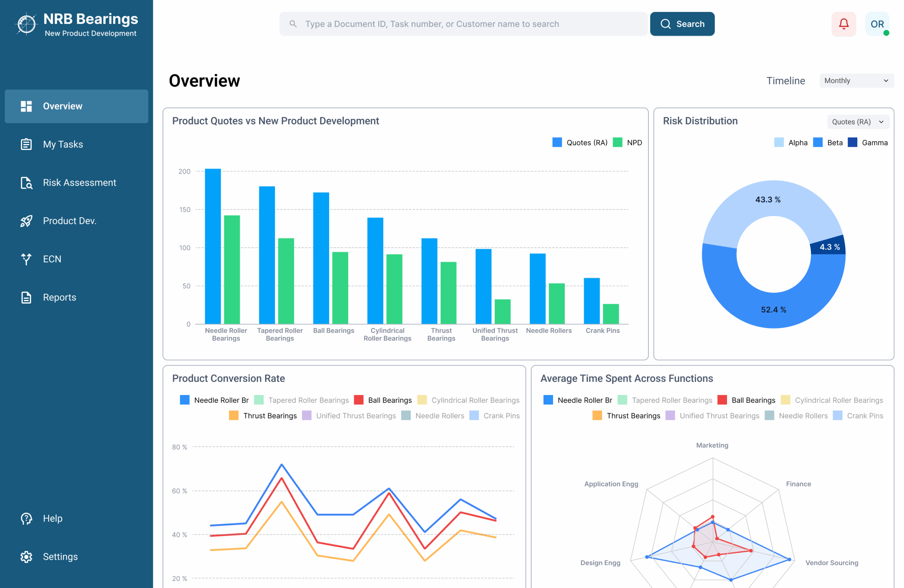Open Risk Assessment section

tap(76, 182)
